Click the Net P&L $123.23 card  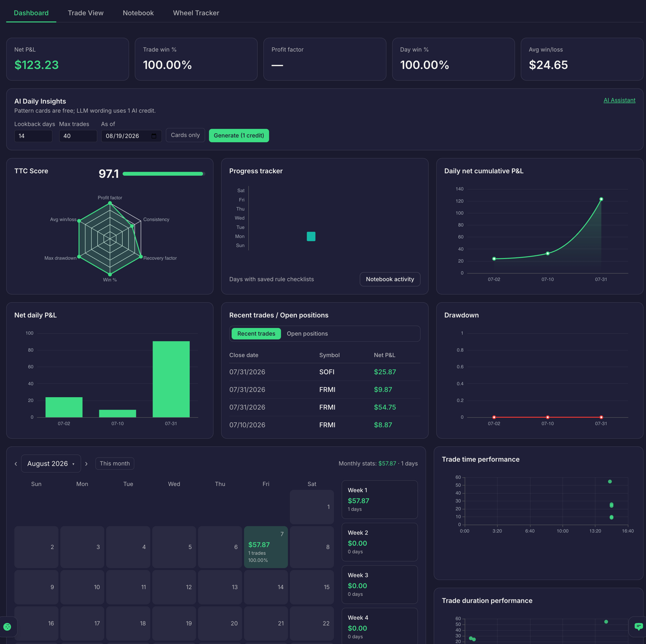click(x=67, y=59)
